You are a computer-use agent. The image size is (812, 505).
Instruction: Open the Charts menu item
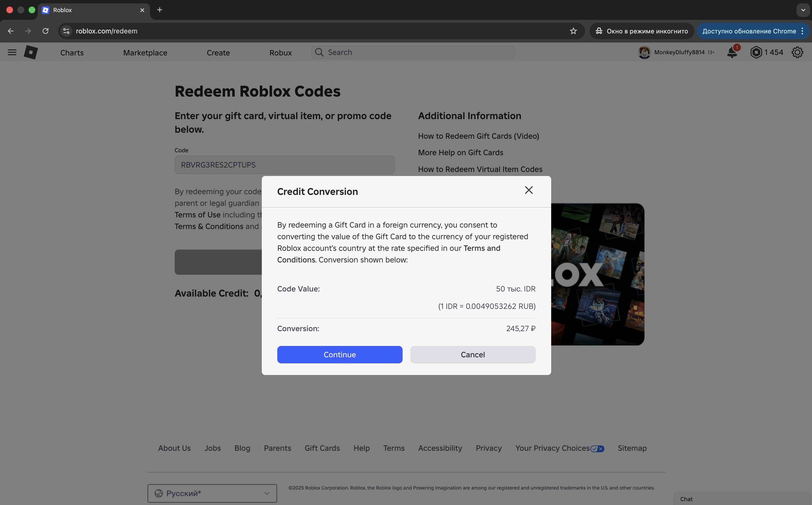[72, 53]
